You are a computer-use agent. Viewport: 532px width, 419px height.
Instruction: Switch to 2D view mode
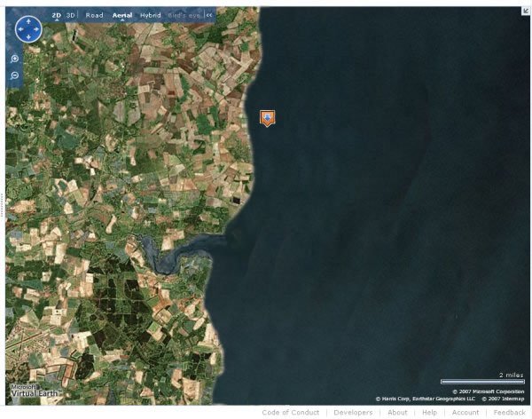pos(57,15)
